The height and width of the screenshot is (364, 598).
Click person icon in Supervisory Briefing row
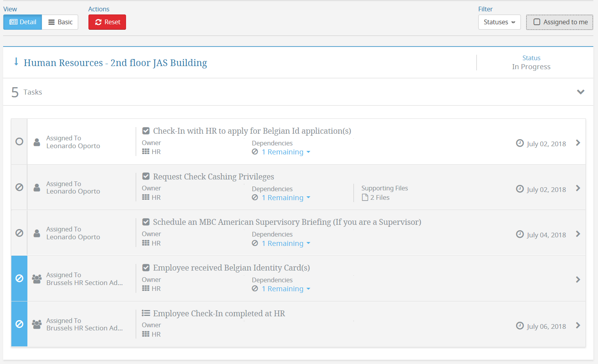point(37,233)
